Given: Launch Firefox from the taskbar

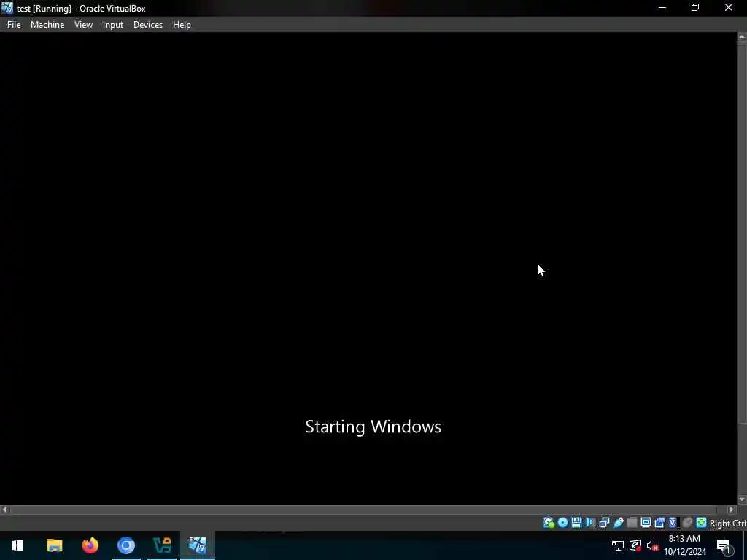Looking at the screenshot, I should click(90, 545).
